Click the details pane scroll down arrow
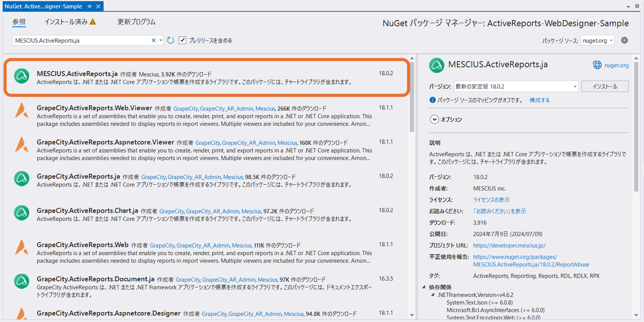The image size is (644, 322). [636, 315]
